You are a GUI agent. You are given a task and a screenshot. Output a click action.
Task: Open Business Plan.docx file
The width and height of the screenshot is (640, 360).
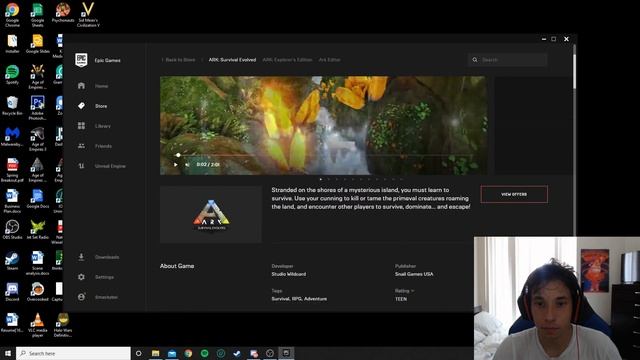[x=12, y=201]
